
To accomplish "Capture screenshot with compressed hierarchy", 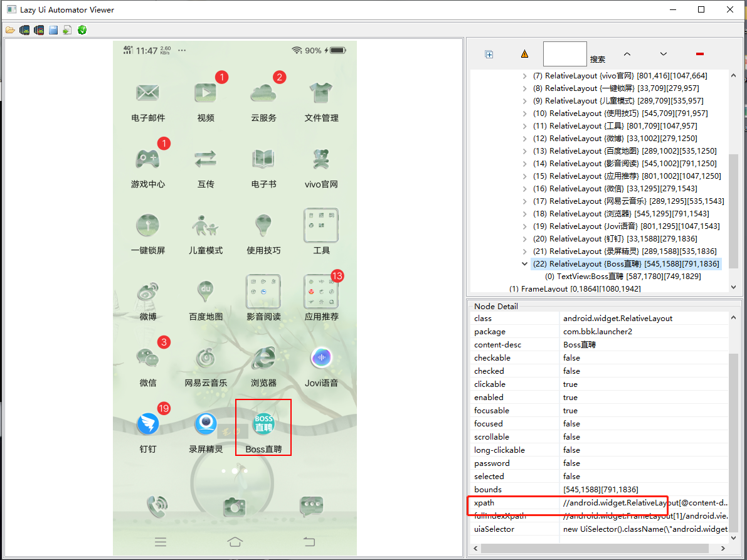I will [38, 29].
